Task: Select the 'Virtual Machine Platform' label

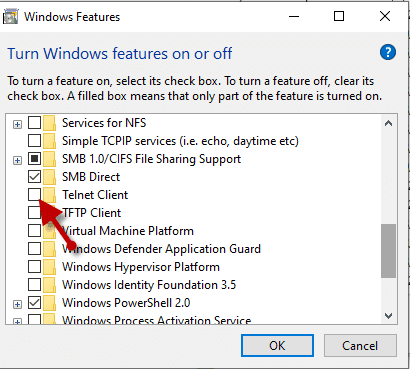Action: point(128,231)
